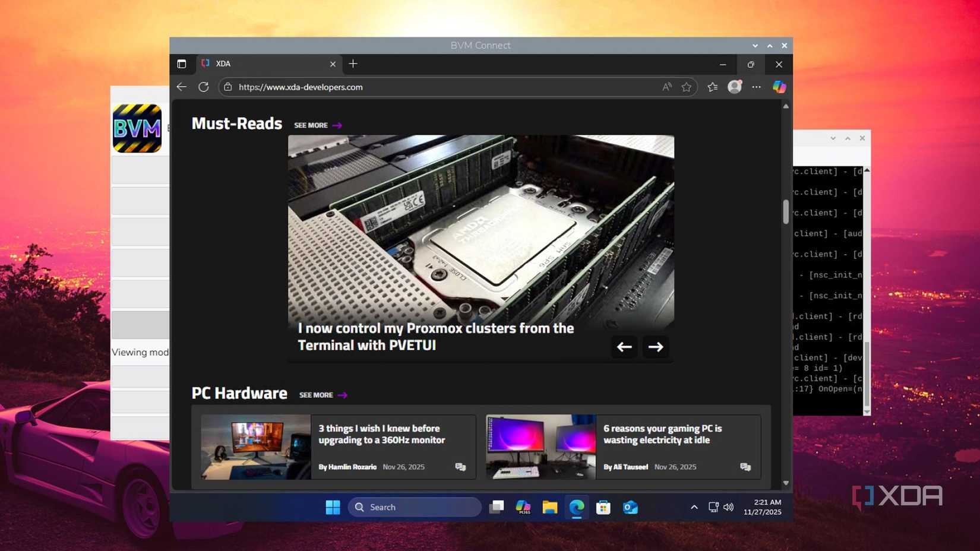Open Copilot from the Edge toolbar
980x551 pixels.
point(779,87)
